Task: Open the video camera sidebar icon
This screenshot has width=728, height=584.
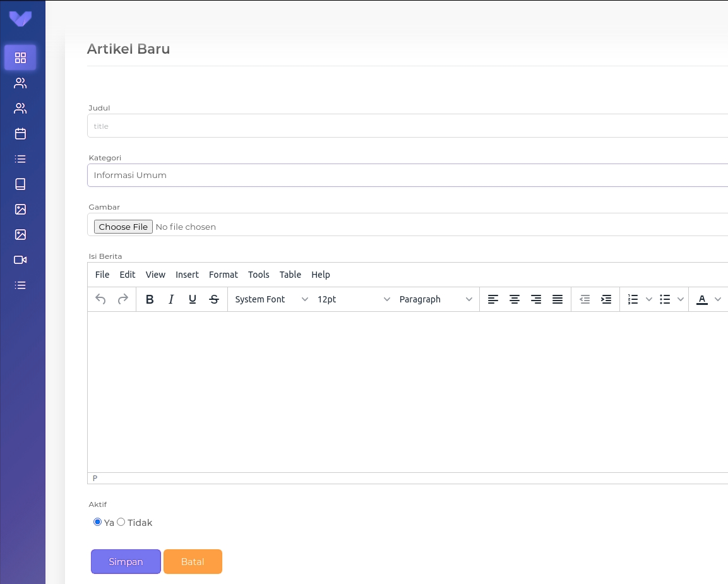Action: [x=20, y=260]
